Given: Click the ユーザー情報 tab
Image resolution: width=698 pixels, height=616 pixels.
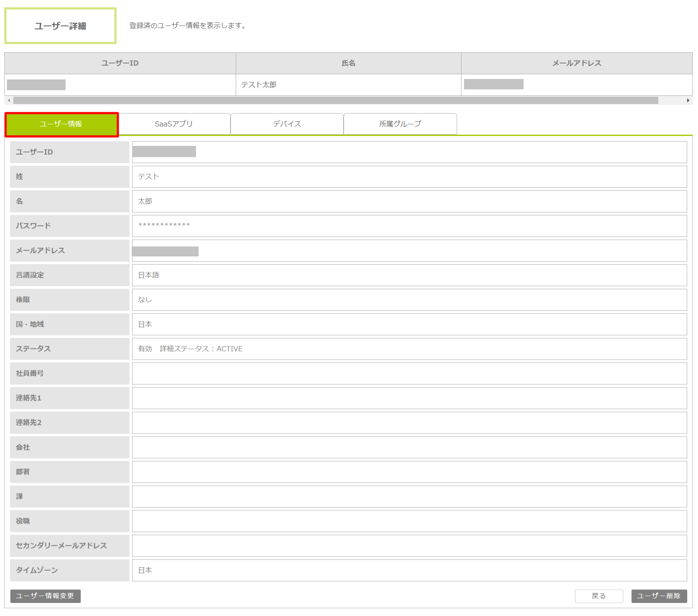Looking at the screenshot, I should [x=61, y=124].
